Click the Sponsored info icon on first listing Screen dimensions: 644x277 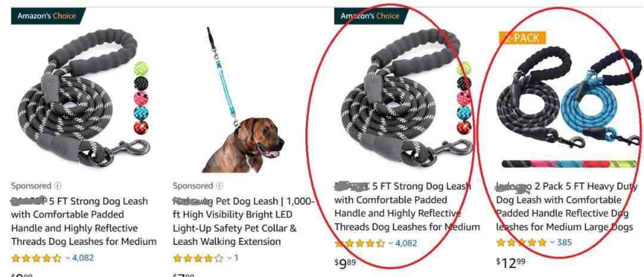[58, 186]
